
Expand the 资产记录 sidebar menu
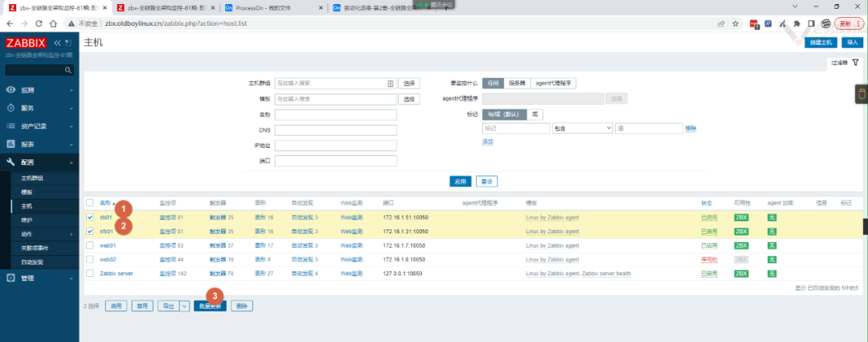pyautogui.click(x=72, y=126)
